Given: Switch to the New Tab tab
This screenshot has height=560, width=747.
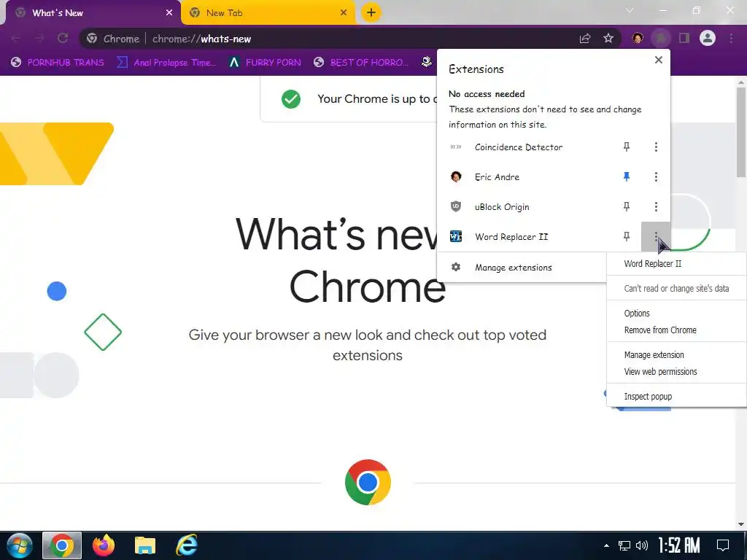Looking at the screenshot, I should pos(268,13).
